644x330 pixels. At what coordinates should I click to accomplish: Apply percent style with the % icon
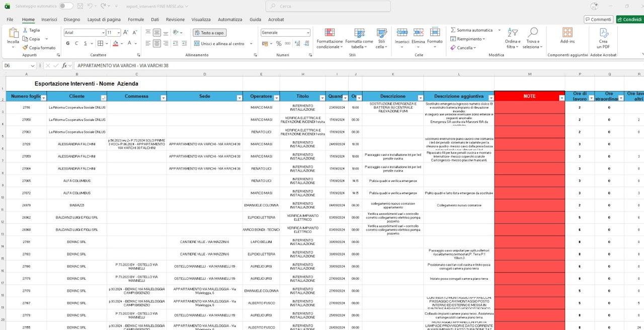279,43
